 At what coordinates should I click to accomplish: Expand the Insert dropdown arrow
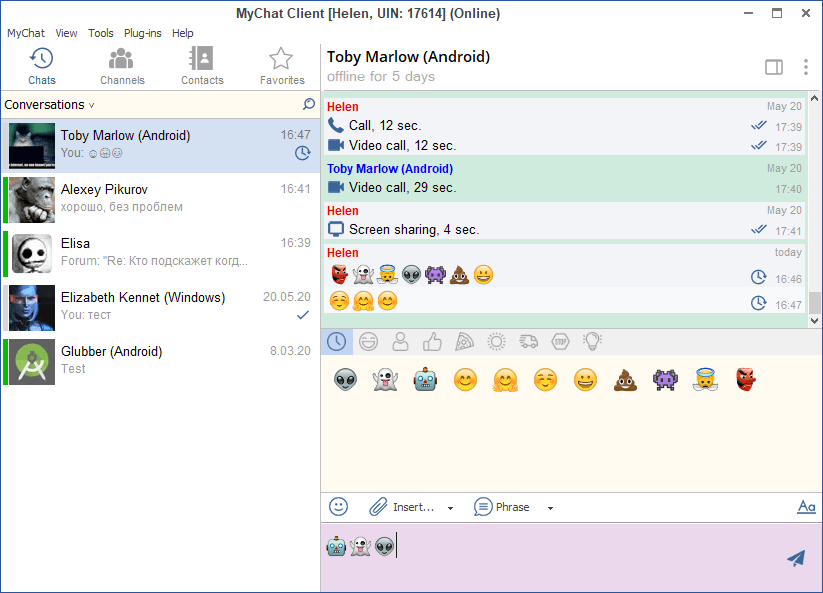pyautogui.click(x=450, y=508)
